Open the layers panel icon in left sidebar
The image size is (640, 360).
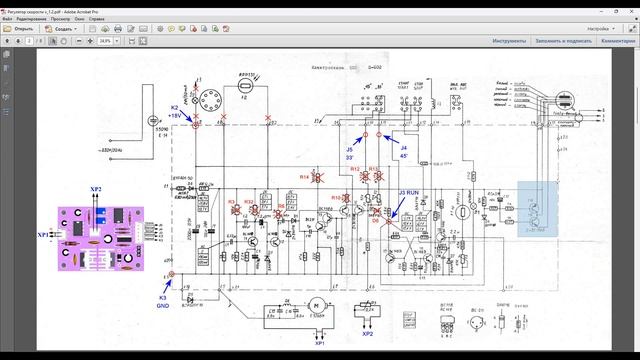tap(7, 112)
